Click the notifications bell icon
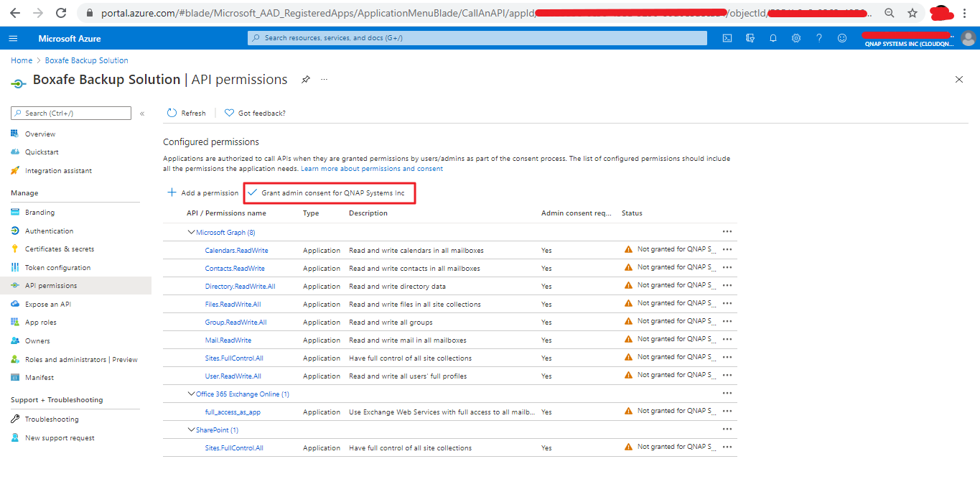The image size is (980, 487). click(773, 38)
